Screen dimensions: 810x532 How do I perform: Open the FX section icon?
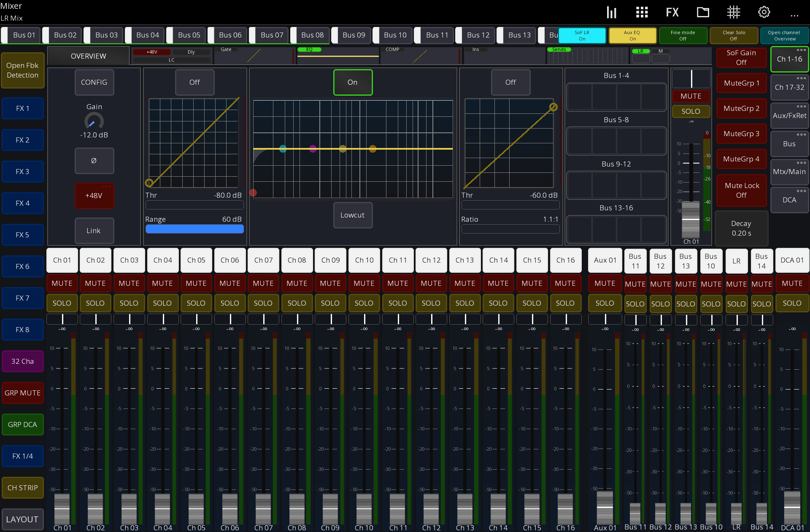(x=672, y=12)
